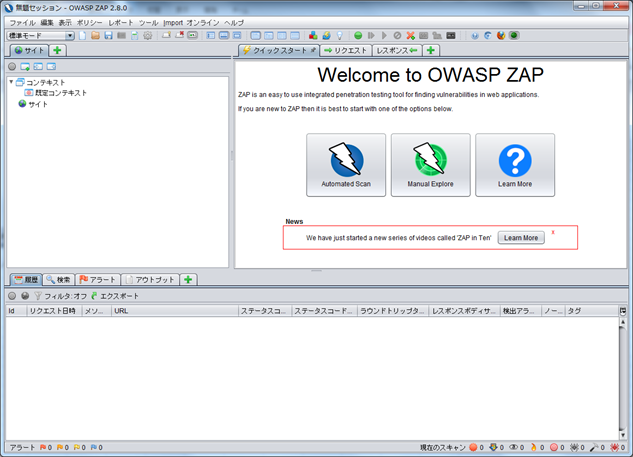Switch to the 検索 bottom tab
Viewport: 633px width, 457px height.
pyautogui.click(x=59, y=280)
